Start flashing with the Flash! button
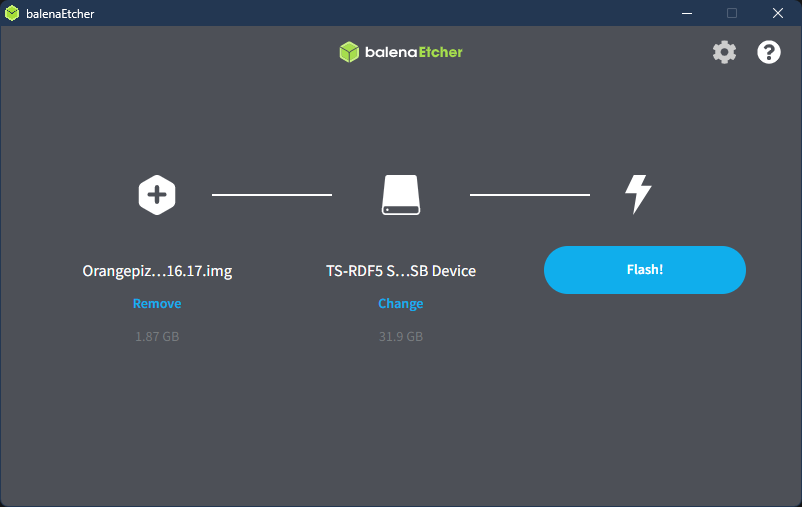 tap(644, 270)
